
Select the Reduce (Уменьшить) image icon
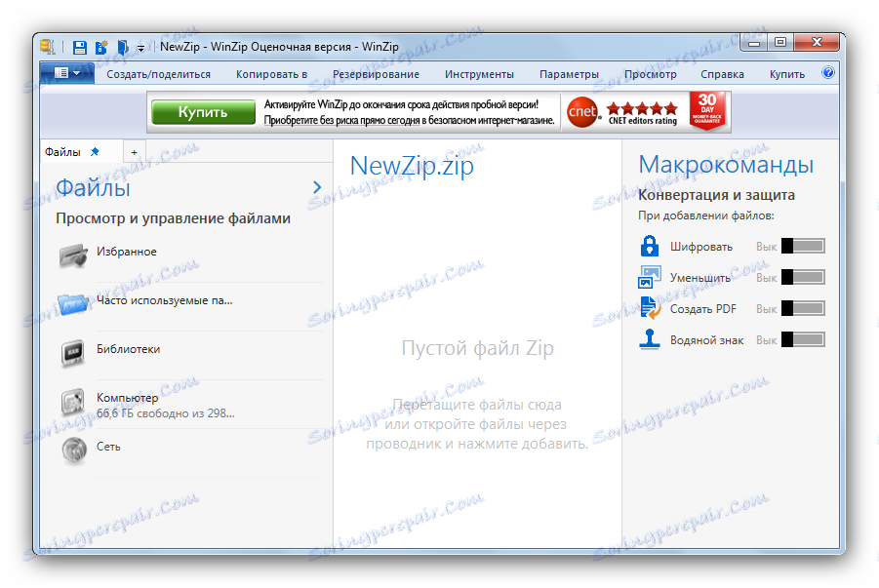tap(649, 277)
